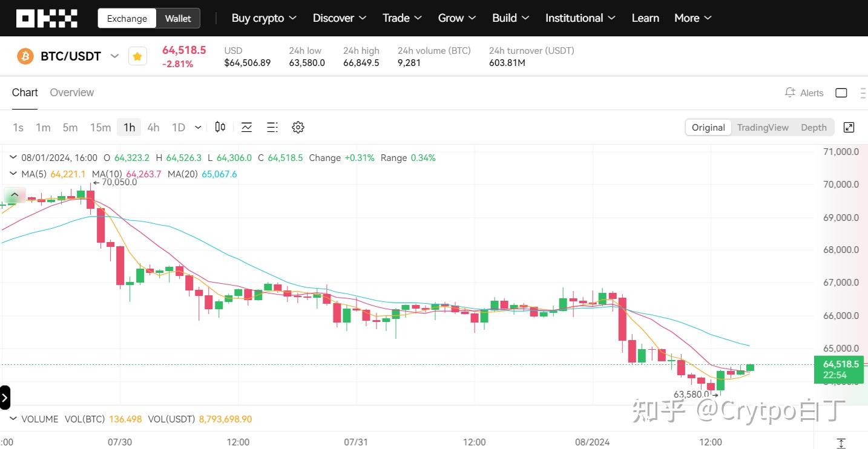868x449 pixels.
Task: Select the 5m timeframe
Action: point(70,127)
